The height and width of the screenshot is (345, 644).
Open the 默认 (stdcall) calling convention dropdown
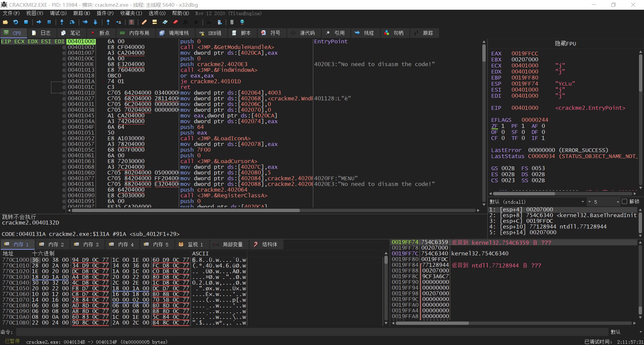pos(537,202)
